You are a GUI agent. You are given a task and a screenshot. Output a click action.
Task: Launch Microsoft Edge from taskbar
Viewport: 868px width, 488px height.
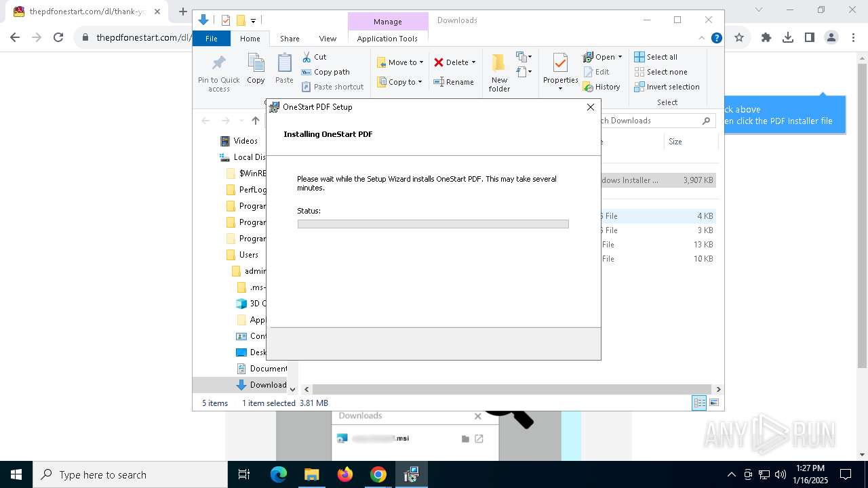coord(279,474)
